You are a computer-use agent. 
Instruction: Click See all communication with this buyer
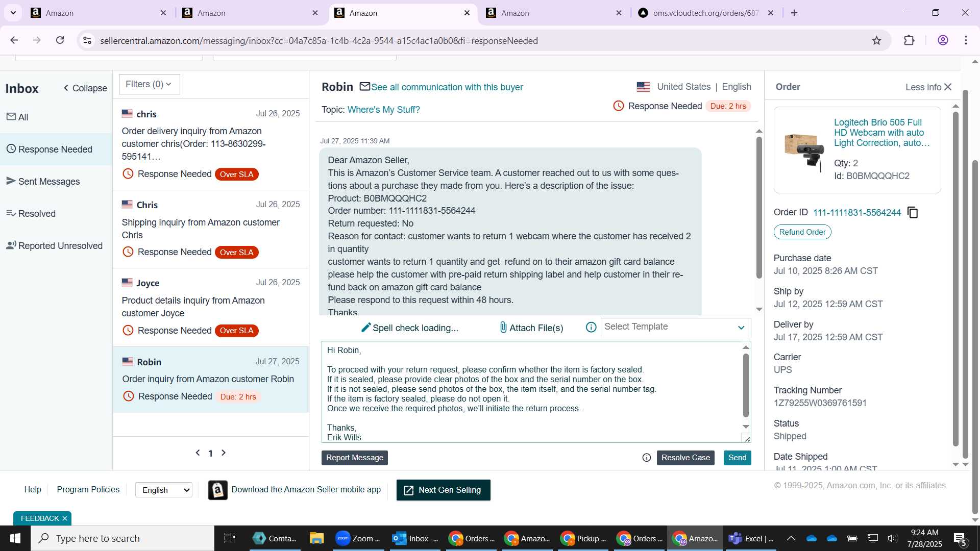(447, 87)
